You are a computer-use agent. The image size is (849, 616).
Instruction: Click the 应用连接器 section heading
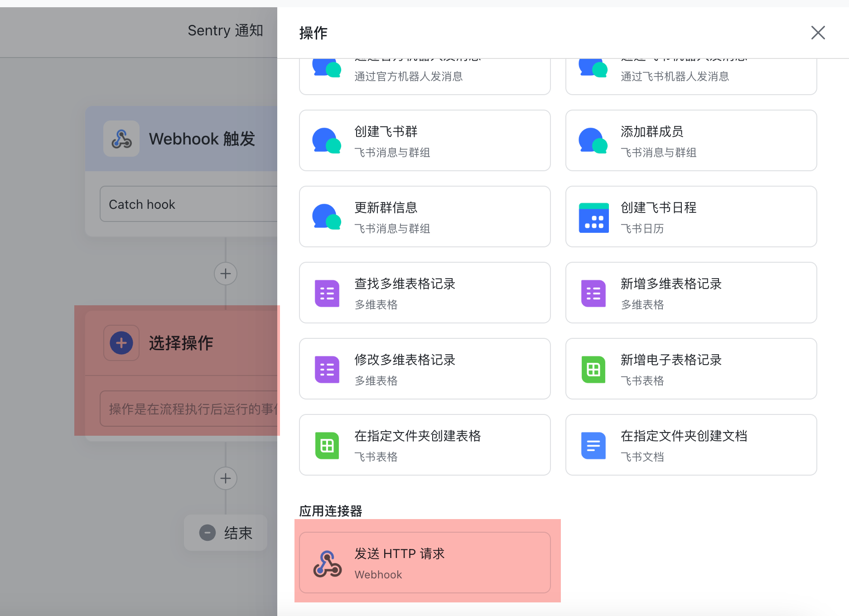pos(331,511)
